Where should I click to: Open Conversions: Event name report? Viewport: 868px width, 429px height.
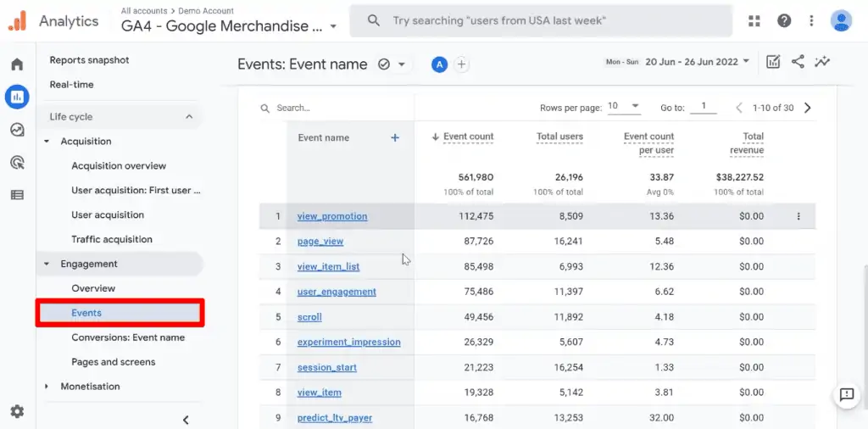click(x=128, y=337)
